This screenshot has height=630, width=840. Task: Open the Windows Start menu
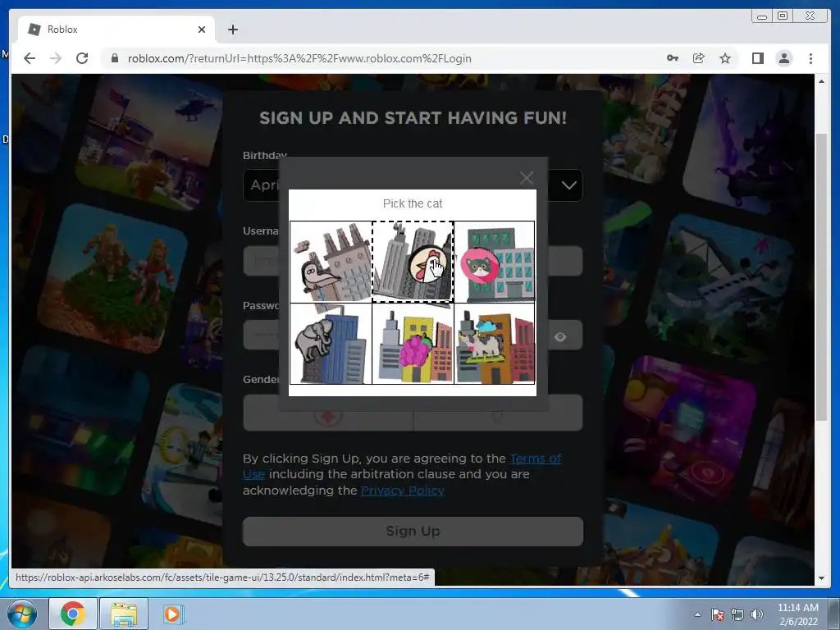tap(22, 614)
